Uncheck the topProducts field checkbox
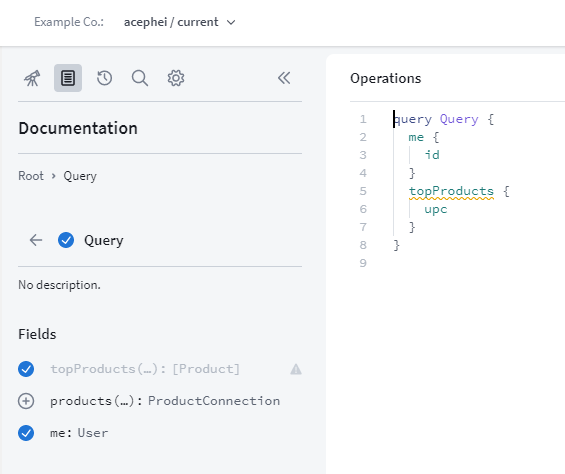This screenshot has width=565, height=474. (x=26, y=369)
